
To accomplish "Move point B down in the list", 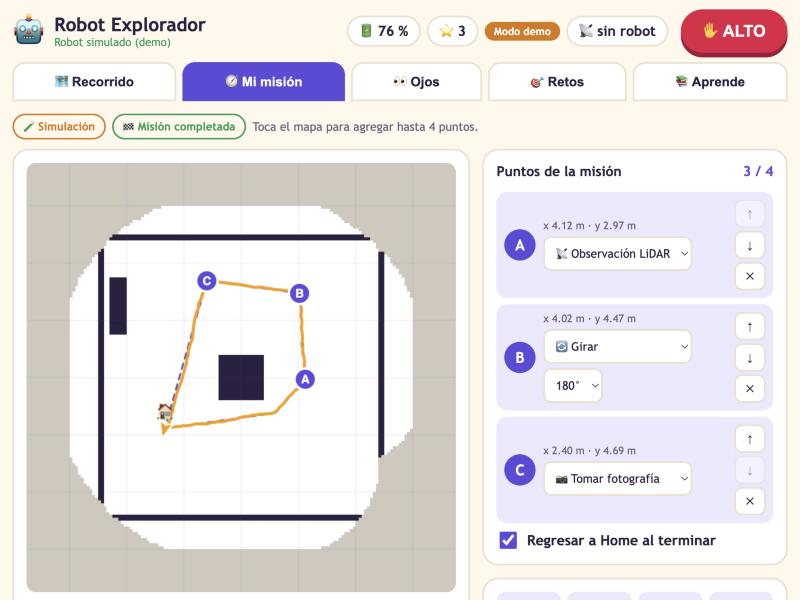I will 749,358.
